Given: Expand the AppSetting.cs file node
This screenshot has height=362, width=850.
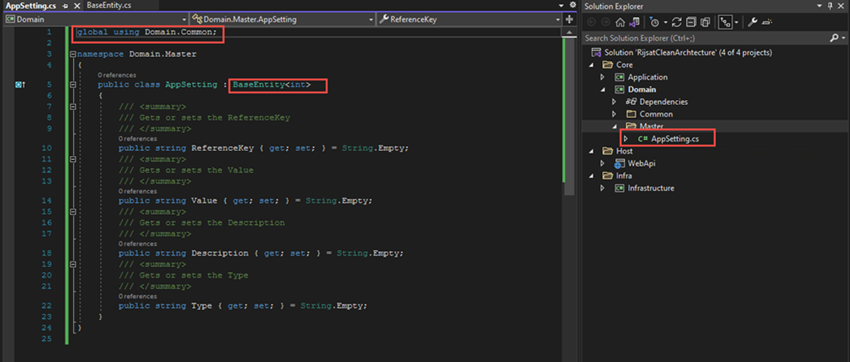Looking at the screenshot, I should coord(626,139).
